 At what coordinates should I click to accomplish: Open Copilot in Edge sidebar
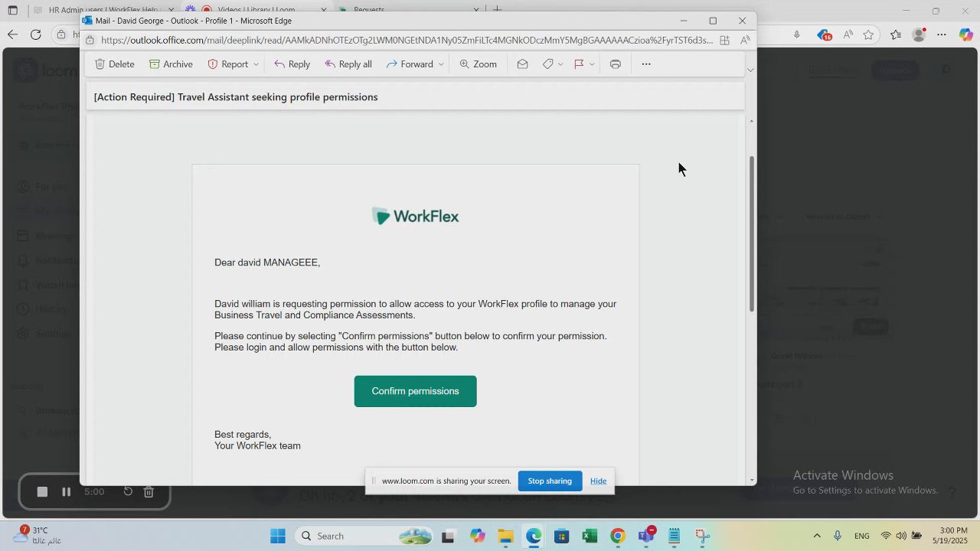966,34
